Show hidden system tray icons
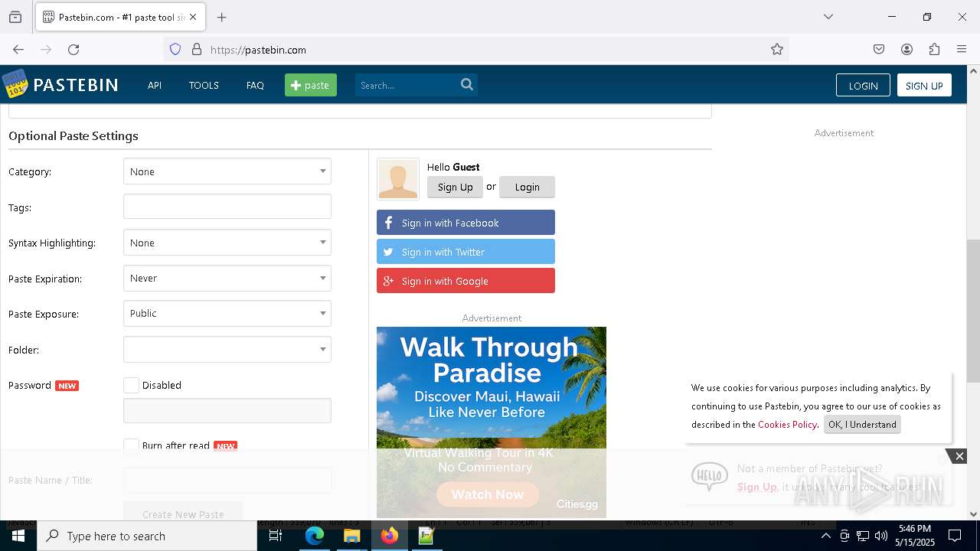Image resolution: width=980 pixels, height=551 pixels. (x=825, y=536)
